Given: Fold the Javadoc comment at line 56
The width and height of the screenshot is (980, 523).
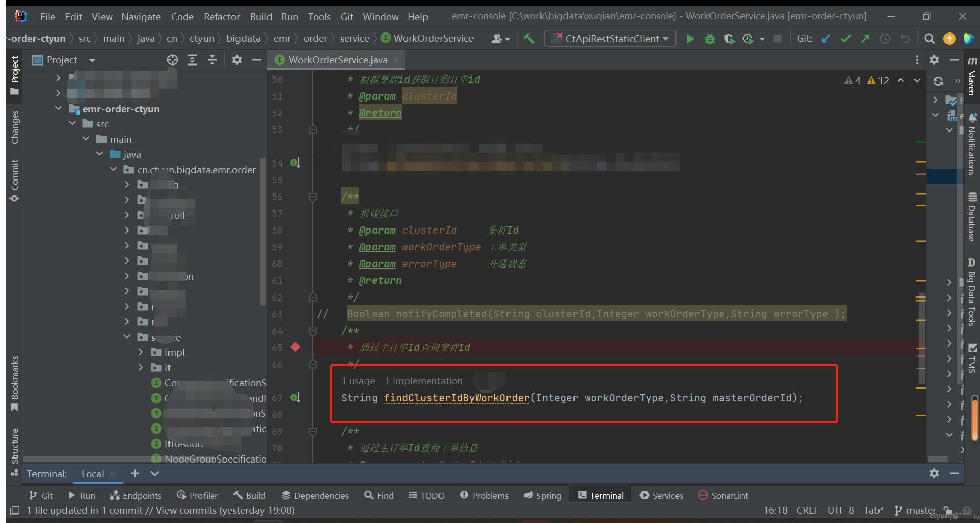Looking at the screenshot, I should [x=313, y=197].
